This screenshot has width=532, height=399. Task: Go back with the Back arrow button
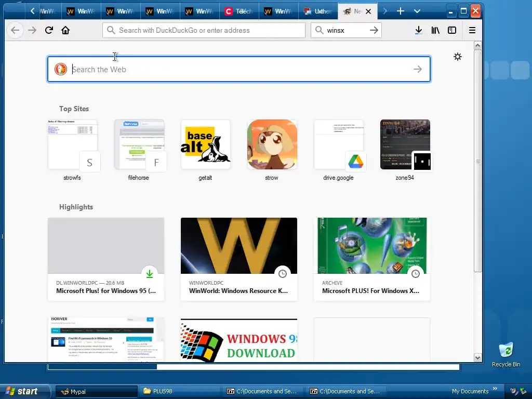15,30
